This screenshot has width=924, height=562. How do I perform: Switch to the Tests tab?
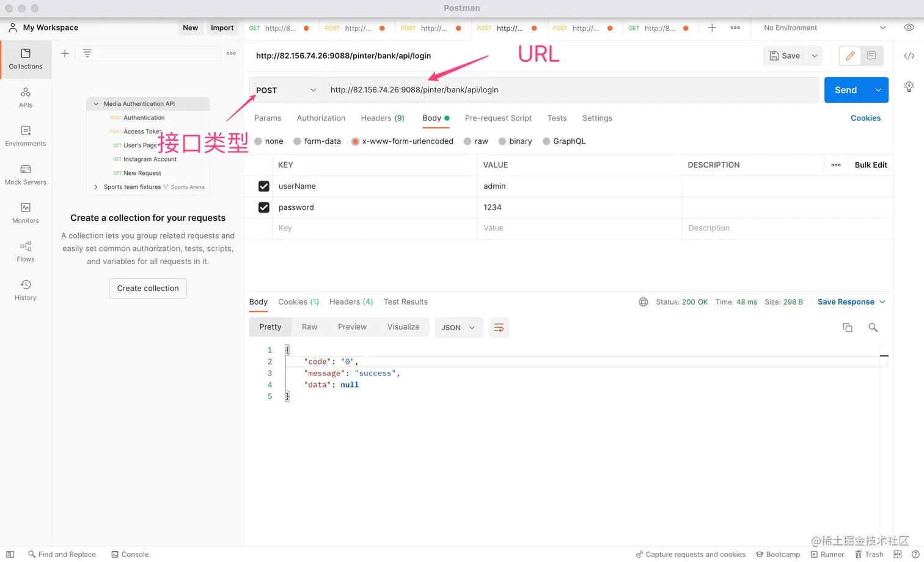557,118
